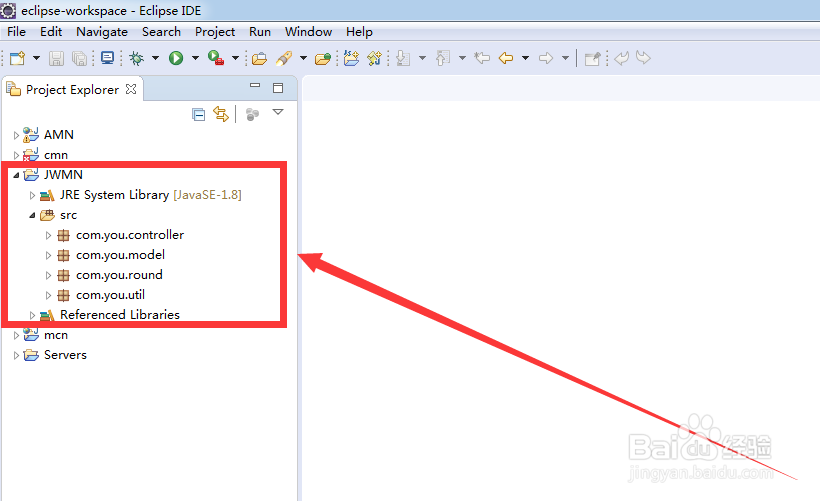Click the grey Redo curved-arrow icon

(x=643, y=58)
